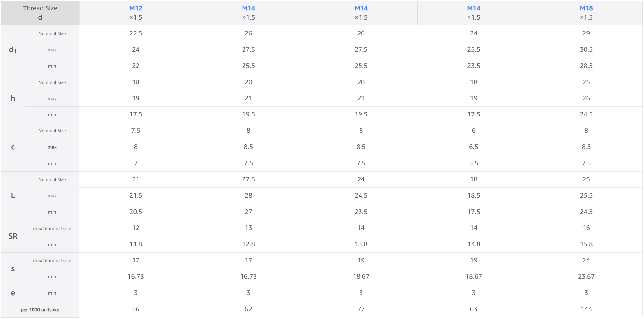Click the M14 link above weight 63
The image size is (644, 319).
click(474, 8)
